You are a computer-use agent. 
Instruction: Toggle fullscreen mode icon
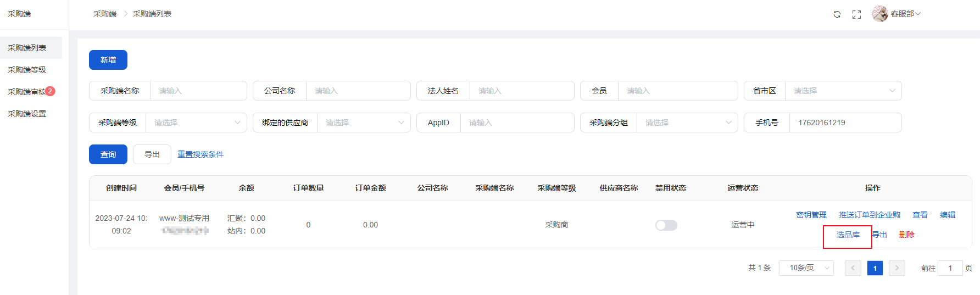(856, 14)
